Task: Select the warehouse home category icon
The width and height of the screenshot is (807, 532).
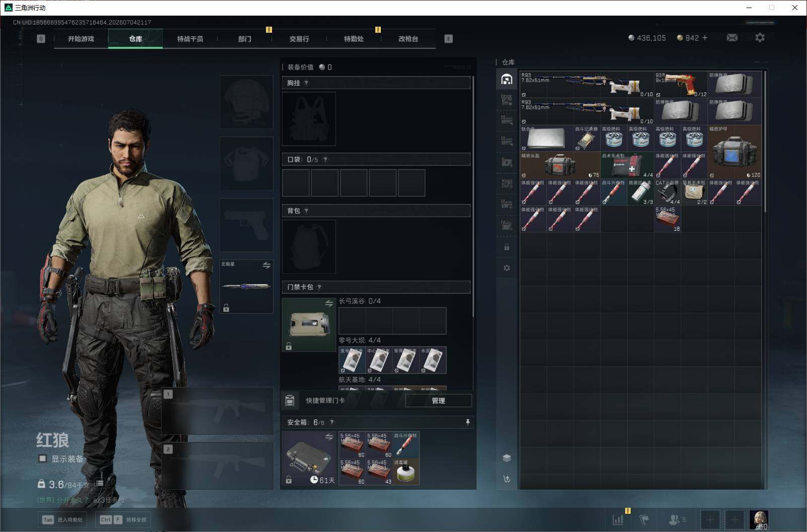Action: click(x=507, y=79)
